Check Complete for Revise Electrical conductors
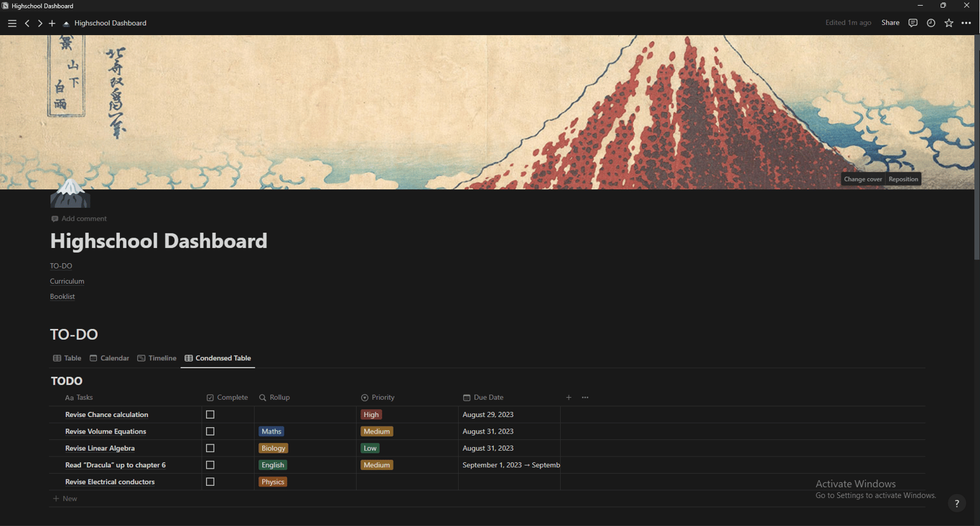The height and width of the screenshot is (526, 980). [x=210, y=482]
